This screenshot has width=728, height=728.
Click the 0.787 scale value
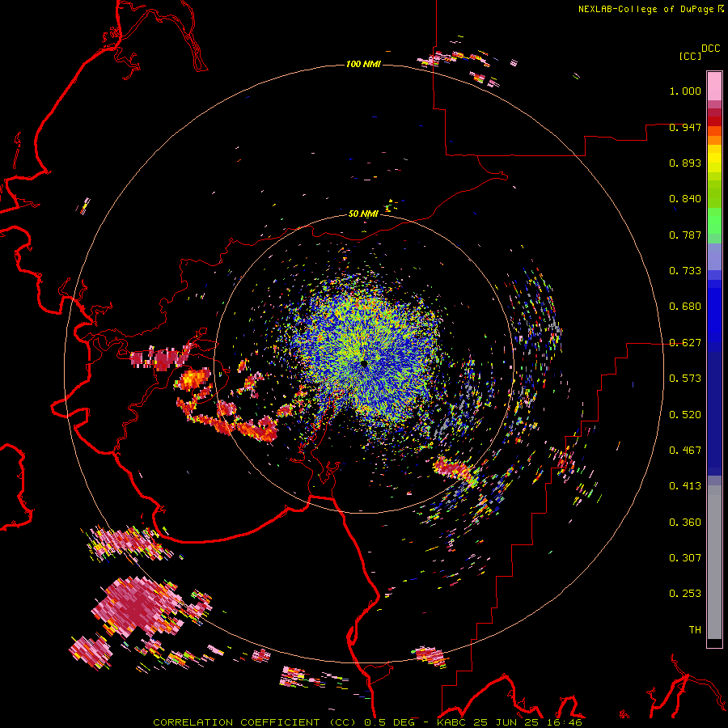pos(685,235)
